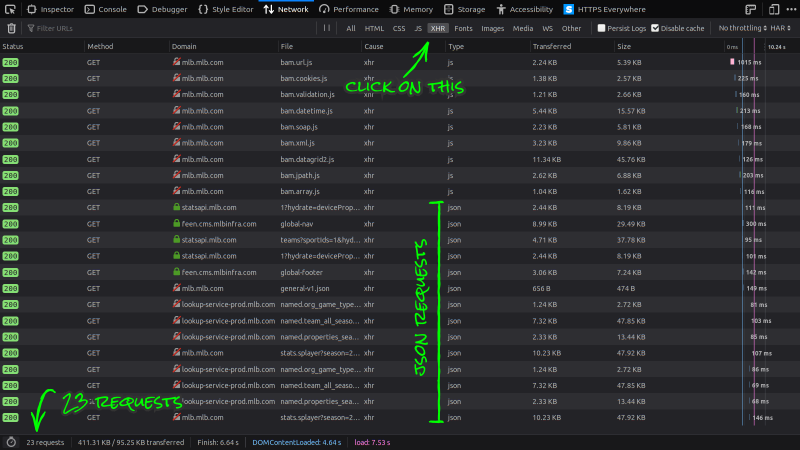
Task: Select the bam.array.js request
Action: (400, 191)
